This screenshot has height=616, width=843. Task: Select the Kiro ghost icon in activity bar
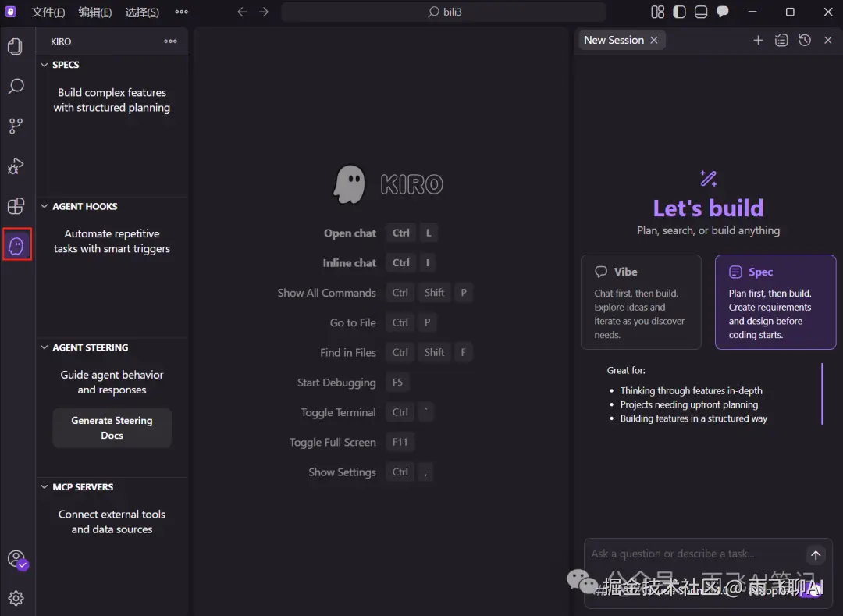tap(16, 245)
